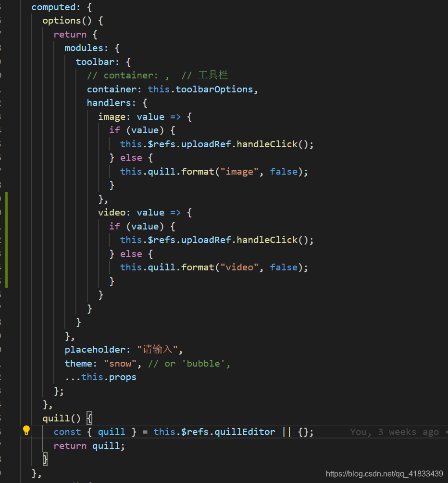
Task: Click the toolbarOptions reference
Action: (x=214, y=89)
